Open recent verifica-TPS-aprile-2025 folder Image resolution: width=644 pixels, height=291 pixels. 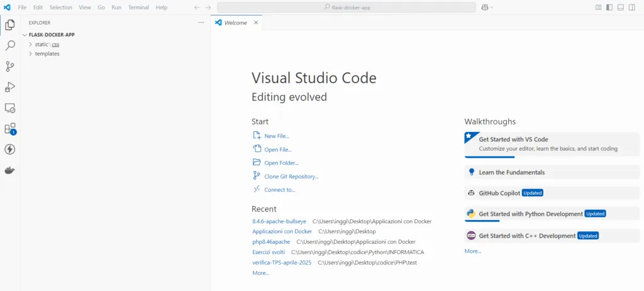tap(282, 262)
